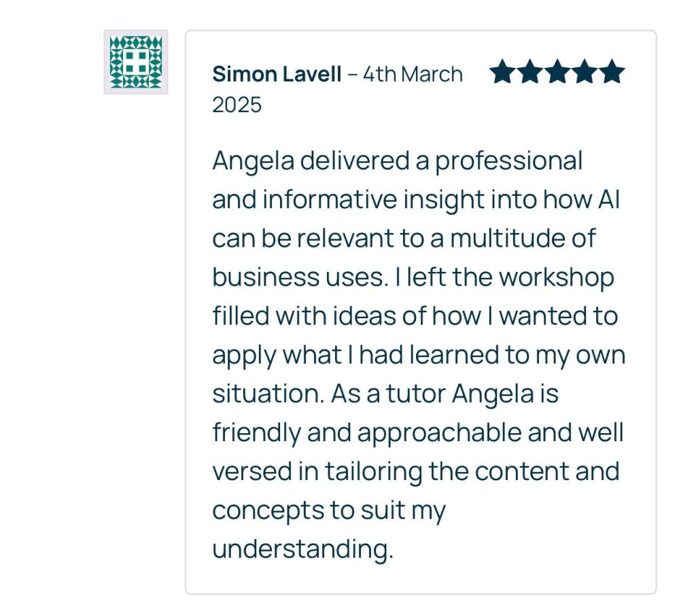Click the fifth and last rating star
Viewport: 696px width, 616px height.
click(x=611, y=72)
